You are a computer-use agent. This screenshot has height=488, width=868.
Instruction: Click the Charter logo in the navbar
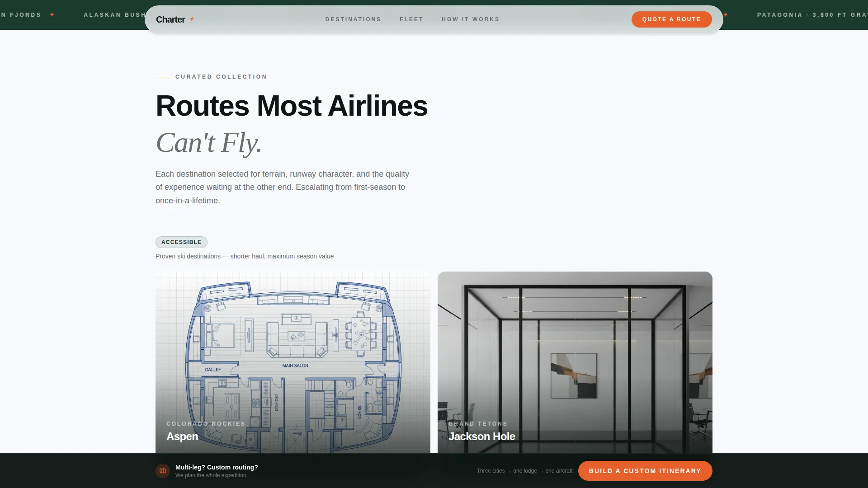coord(175,19)
